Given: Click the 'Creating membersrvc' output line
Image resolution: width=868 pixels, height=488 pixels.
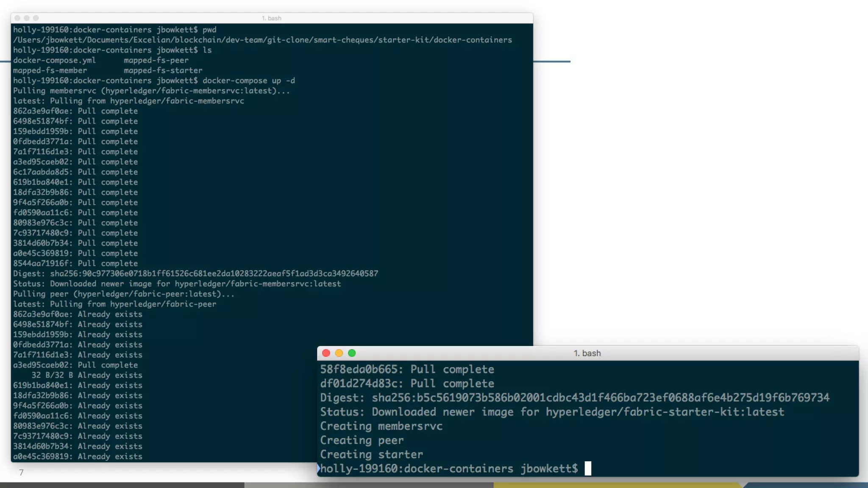Looking at the screenshot, I should click(381, 426).
